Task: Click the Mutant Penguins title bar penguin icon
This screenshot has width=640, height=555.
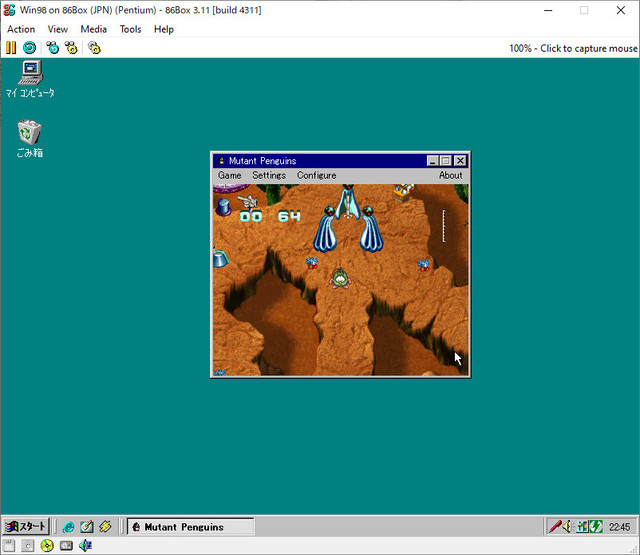Action: pyautogui.click(x=221, y=161)
